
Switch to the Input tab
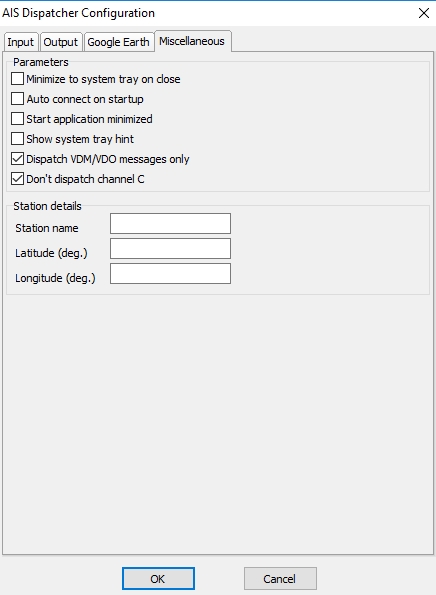pyautogui.click(x=20, y=42)
